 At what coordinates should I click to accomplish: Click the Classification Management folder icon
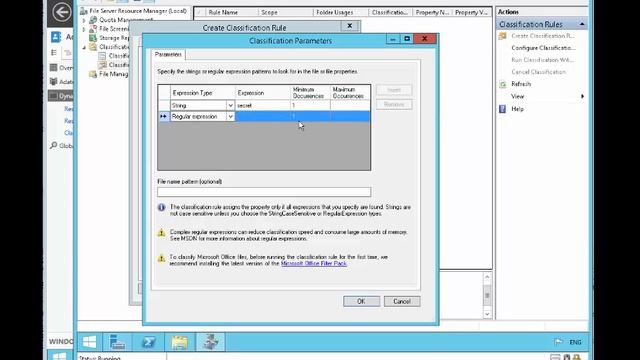(93, 47)
